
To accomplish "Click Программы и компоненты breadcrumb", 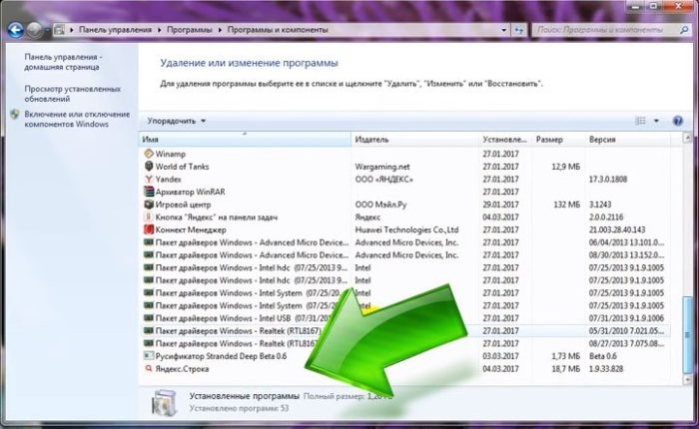I will [x=278, y=30].
